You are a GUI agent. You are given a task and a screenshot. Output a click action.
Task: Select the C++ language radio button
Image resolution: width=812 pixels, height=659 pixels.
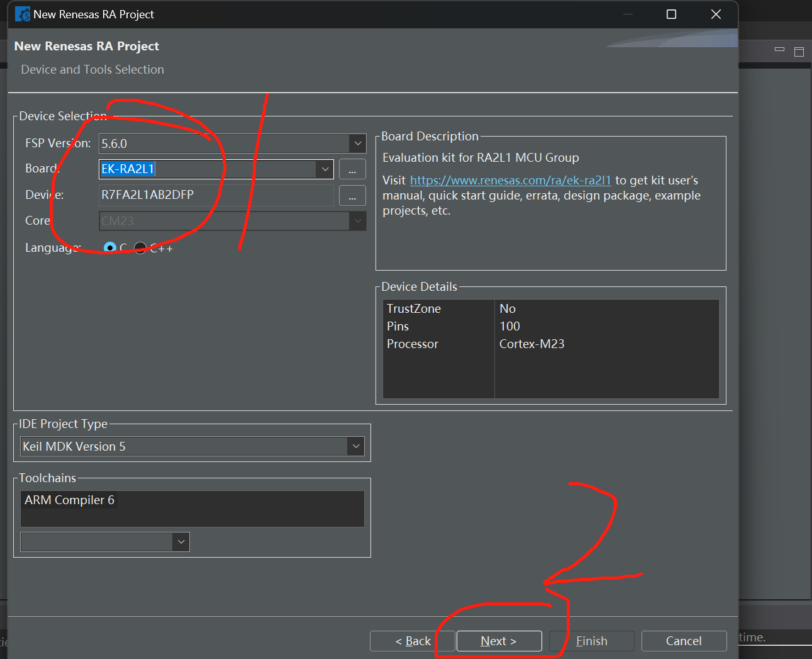pyautogui.click(x=140, y=248)
